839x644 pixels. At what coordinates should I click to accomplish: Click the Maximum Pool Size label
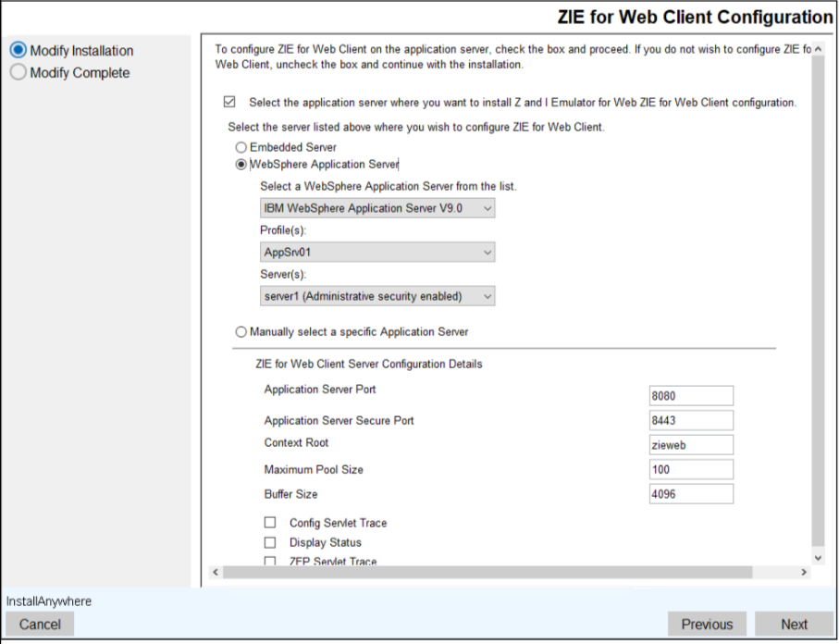(x=314, y=469)
